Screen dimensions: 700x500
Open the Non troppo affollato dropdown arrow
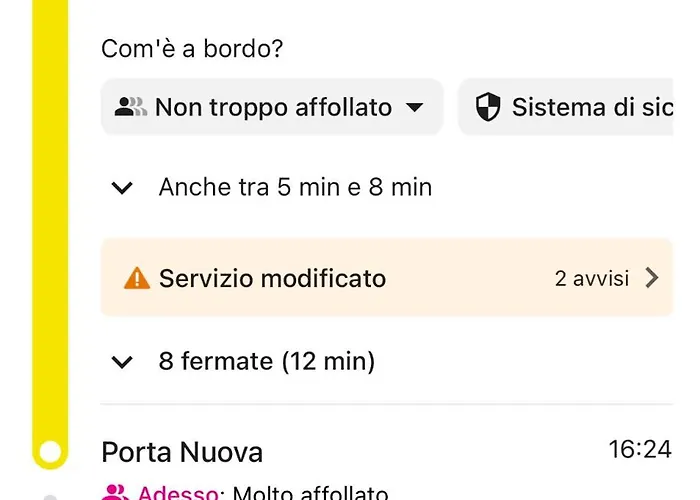(x=415, y=108)
